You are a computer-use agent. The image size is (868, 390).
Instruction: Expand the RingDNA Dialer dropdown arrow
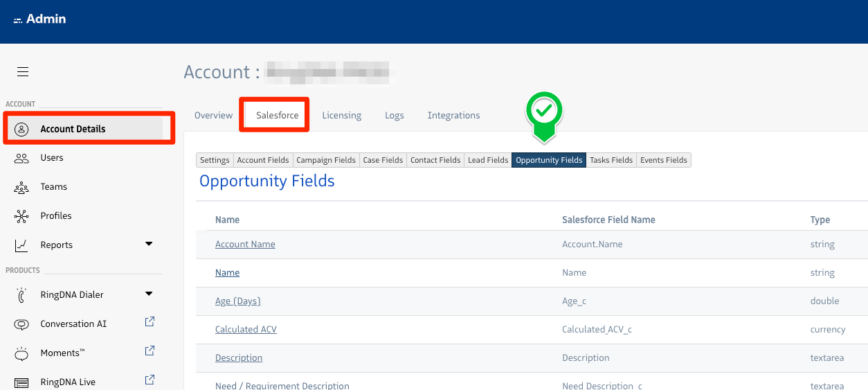pyautogui.click(x=149, y=294)
